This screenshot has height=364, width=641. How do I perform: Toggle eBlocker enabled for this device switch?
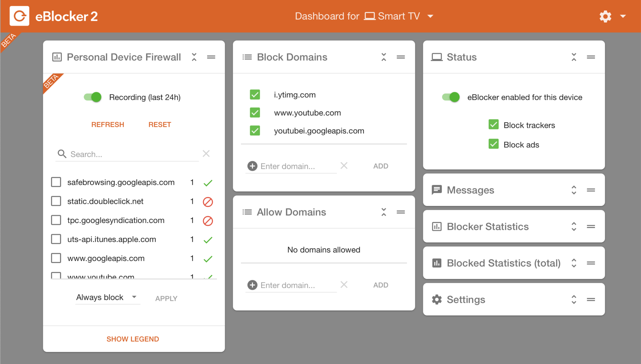(450, 97)
